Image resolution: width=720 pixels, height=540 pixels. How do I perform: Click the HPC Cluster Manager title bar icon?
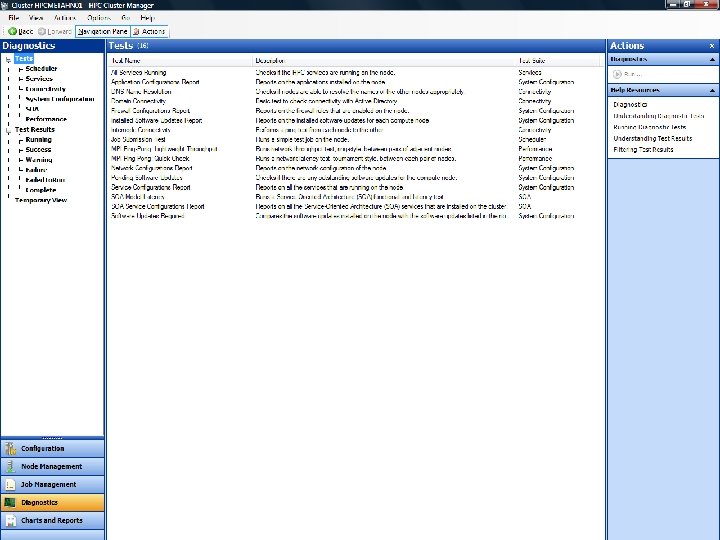(x=5, y=6)
